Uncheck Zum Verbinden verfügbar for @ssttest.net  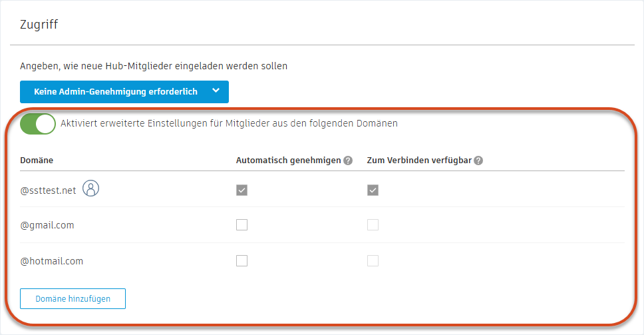point(373,190)
